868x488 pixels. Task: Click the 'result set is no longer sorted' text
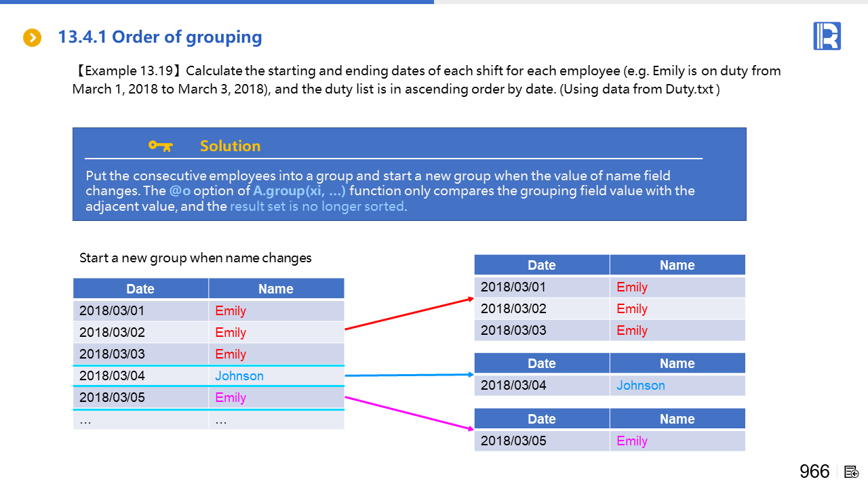pos(317,207)
